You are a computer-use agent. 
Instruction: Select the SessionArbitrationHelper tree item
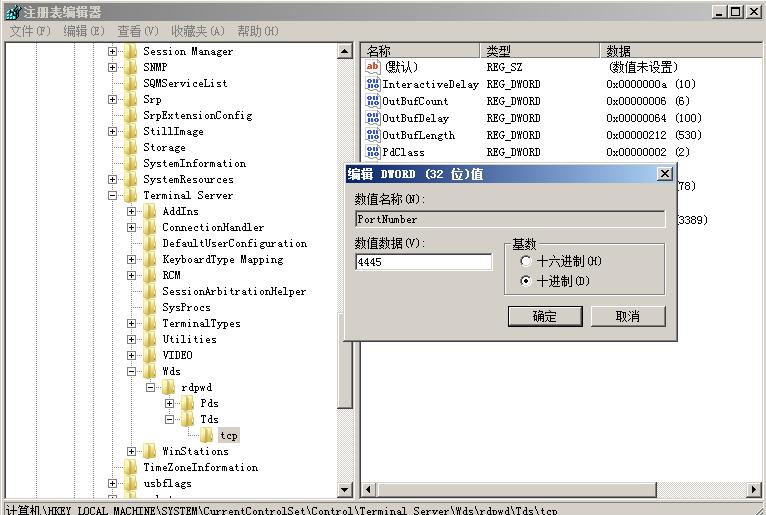click(234, 292)
